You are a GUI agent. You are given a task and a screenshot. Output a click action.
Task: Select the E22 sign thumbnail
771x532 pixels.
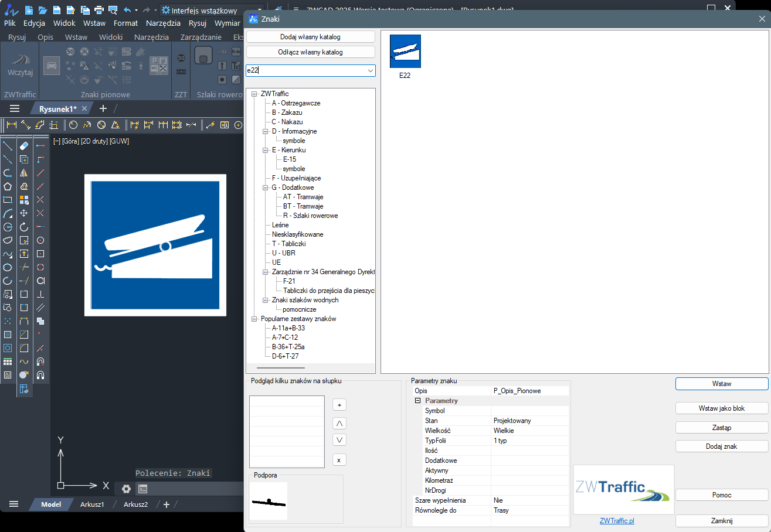405,52
